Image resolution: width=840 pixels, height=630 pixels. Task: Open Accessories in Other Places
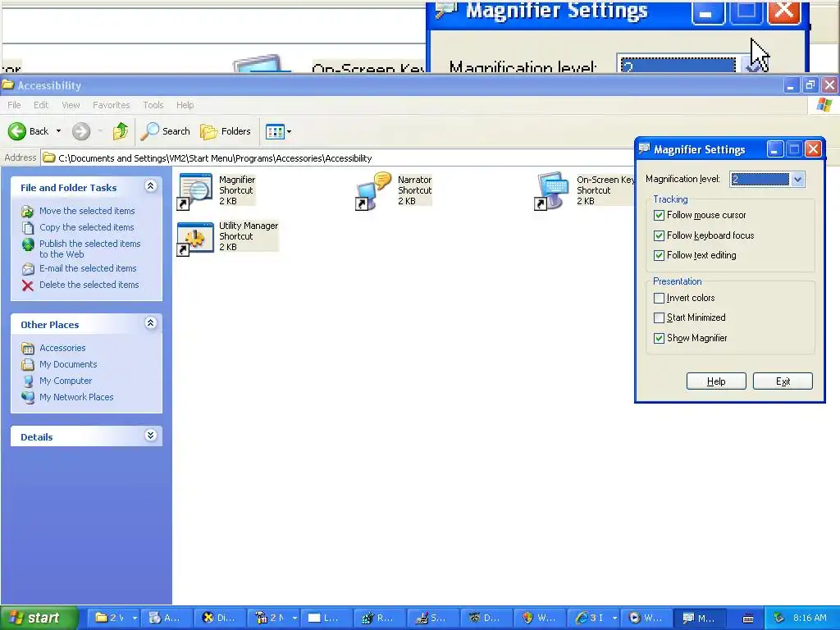62,348
